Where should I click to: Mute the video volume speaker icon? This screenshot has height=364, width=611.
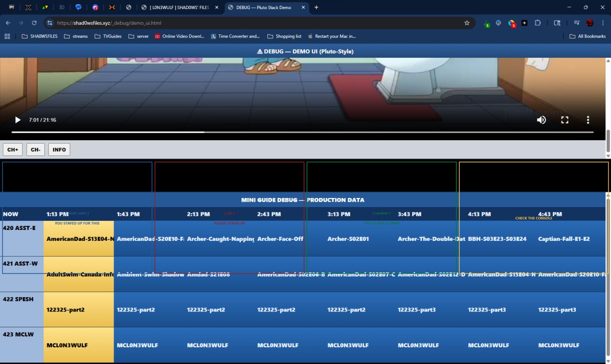point(541,120)
